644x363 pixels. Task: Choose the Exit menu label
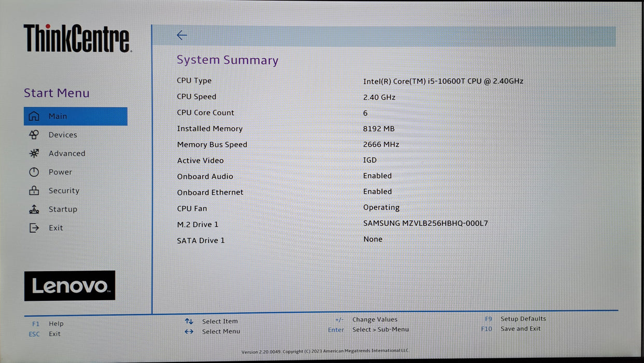55,228
